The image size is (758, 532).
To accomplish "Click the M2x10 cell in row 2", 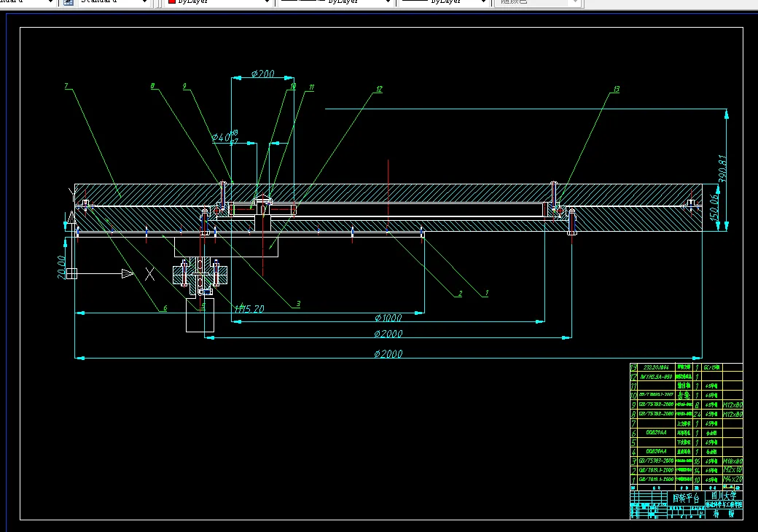I will [x=732, y=469].
